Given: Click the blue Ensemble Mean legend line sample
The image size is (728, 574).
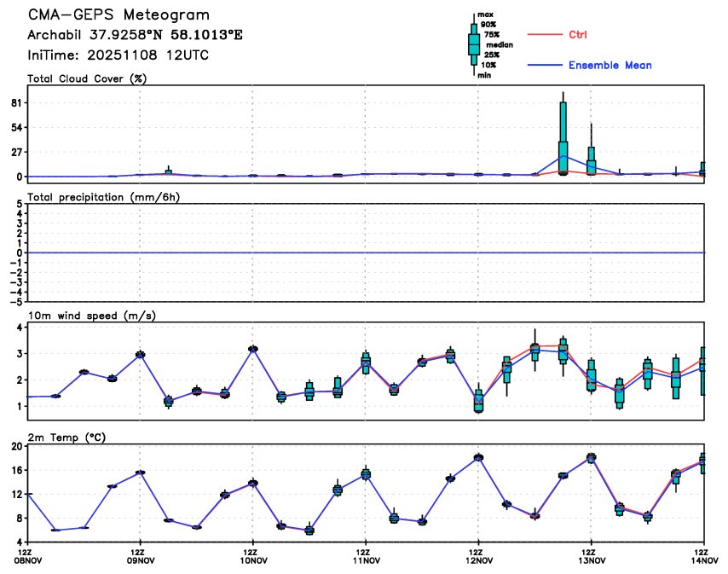Looking at the screenshot, I should (545, 65).
